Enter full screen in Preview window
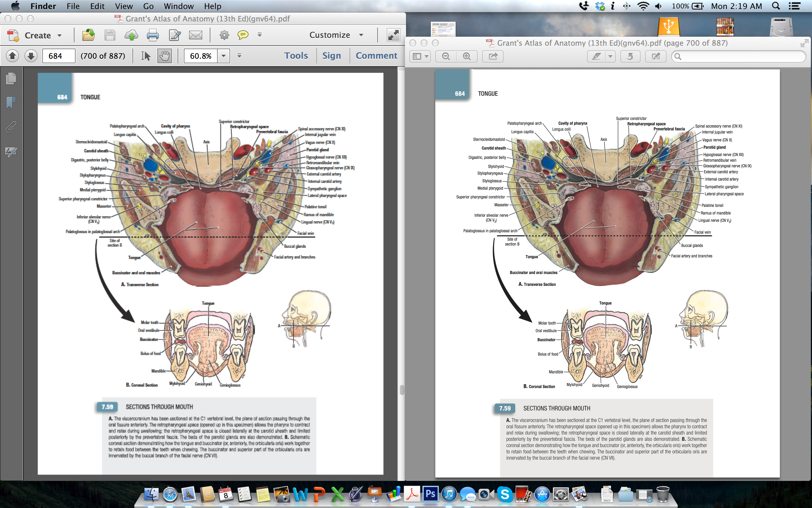Viewport: 812px width, 508px height. click(804, 43)
